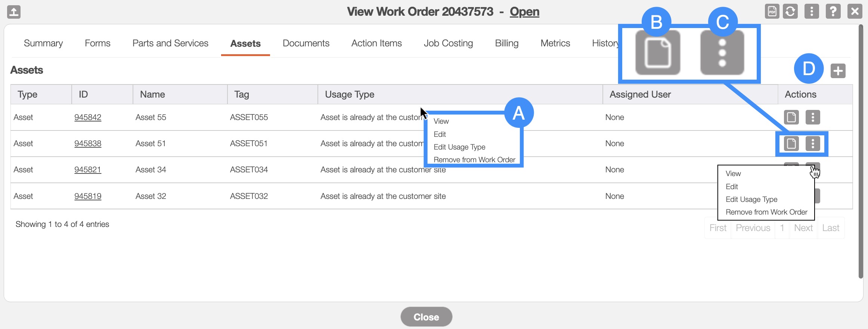
Task: Open asset ID 945842 link
Action: click(x=88, y=117)
